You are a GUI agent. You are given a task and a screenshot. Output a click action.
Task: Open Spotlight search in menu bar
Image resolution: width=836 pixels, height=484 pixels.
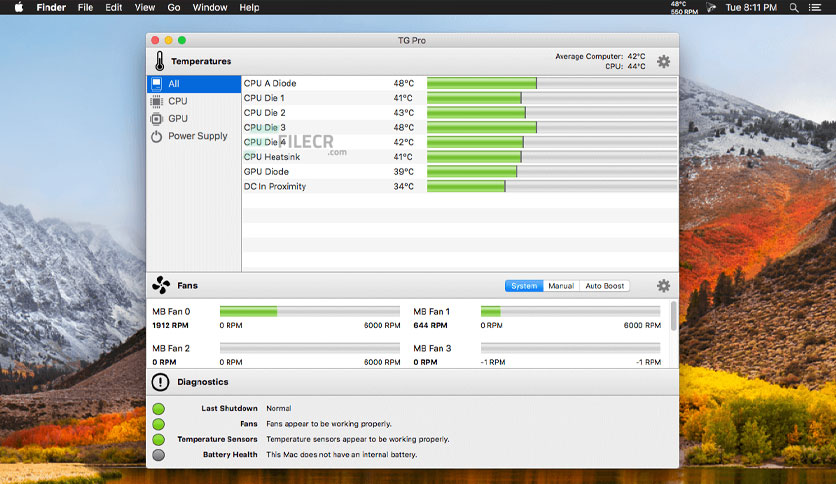click(794, 7)
